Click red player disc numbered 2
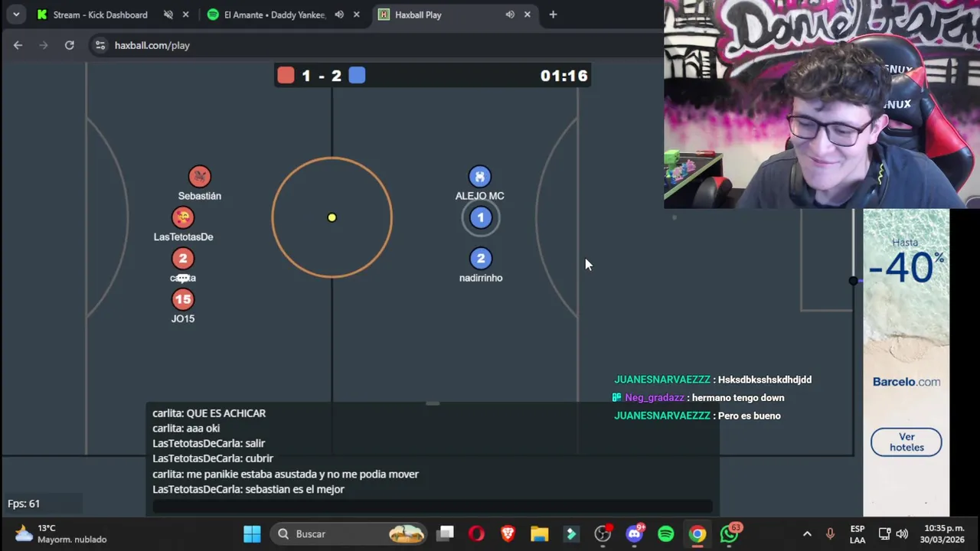980x551 pixels. [x=183, y=259]
